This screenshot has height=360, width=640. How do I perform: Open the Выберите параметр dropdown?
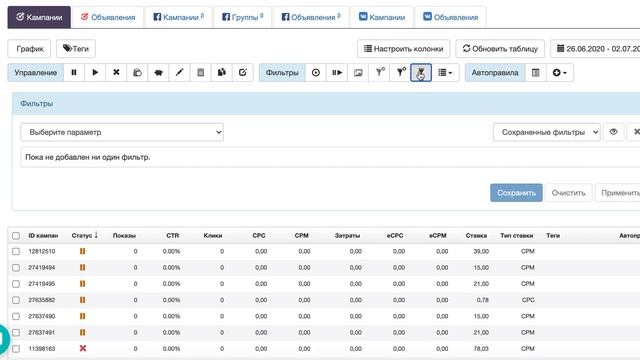coord(122,132)
